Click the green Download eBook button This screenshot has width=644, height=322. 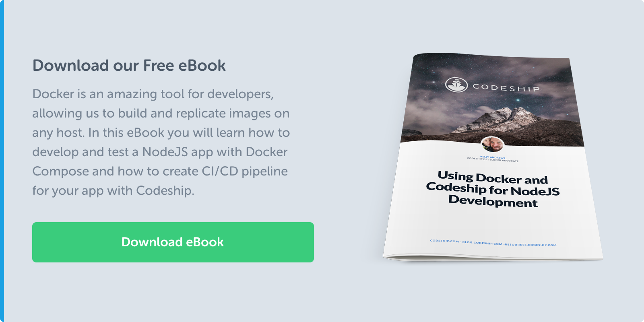(x=173, y=242)
